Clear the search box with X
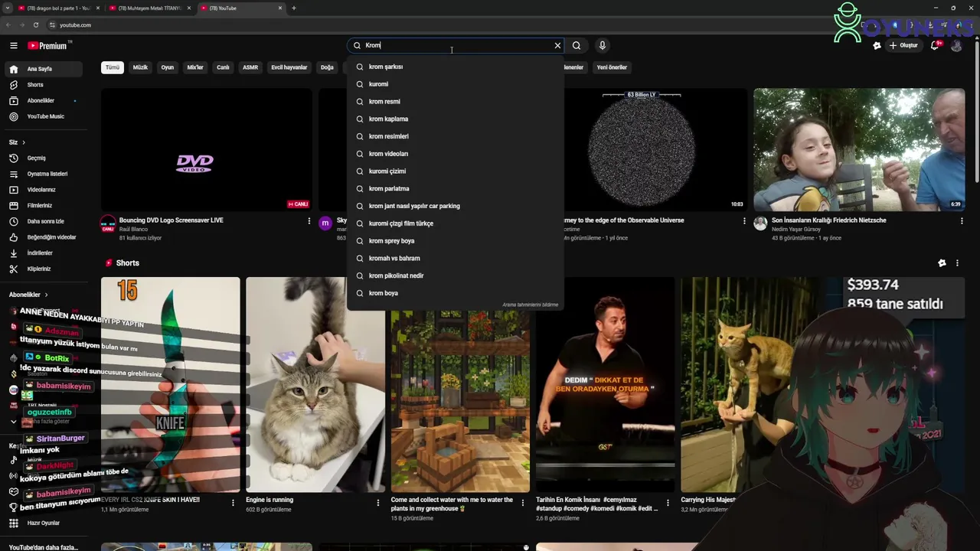980x551 pixels. tap(557, 45)
